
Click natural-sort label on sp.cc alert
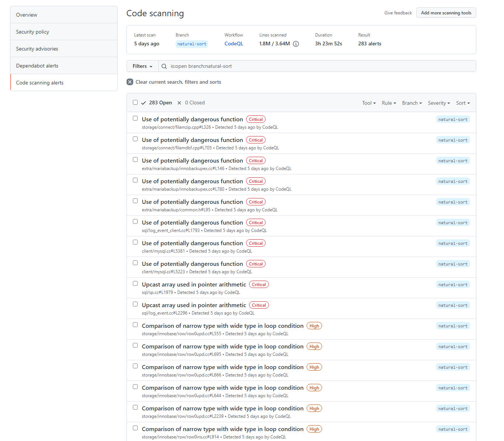click(x=453, y=285)
